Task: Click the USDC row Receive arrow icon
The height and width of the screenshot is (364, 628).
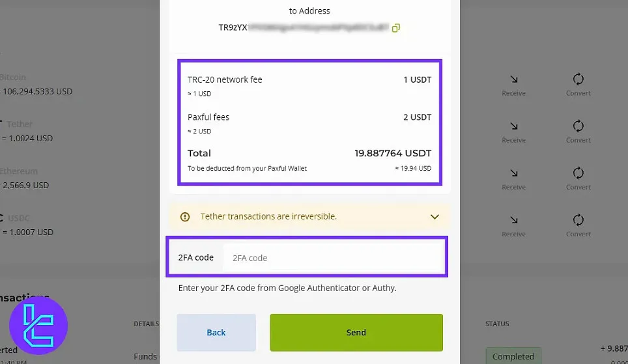Action: click(x=514, y=220)
